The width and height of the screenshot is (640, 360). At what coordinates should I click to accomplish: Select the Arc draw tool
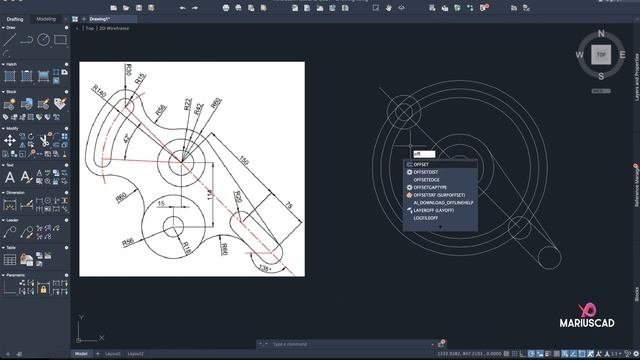coord(6,53)
